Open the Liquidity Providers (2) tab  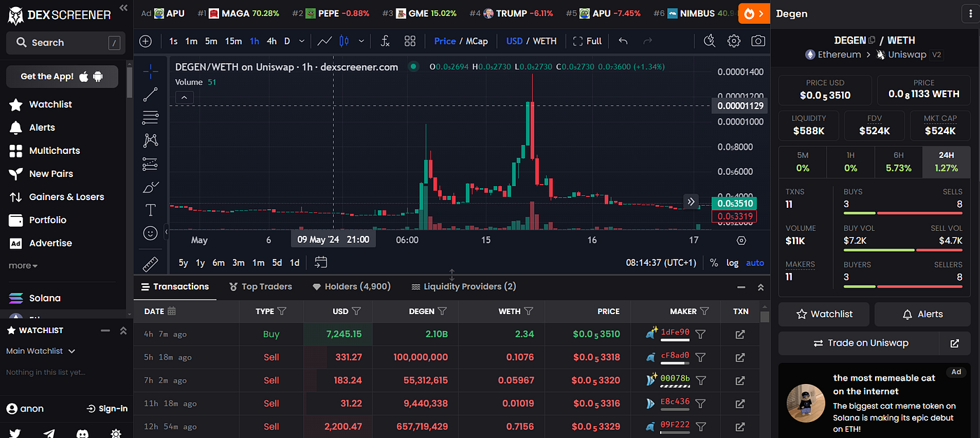coord(463,287)
